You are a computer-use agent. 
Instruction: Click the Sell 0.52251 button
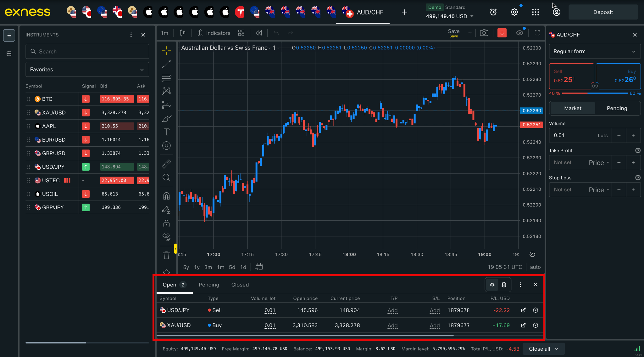pyautogui.click(x=571, y=76)
